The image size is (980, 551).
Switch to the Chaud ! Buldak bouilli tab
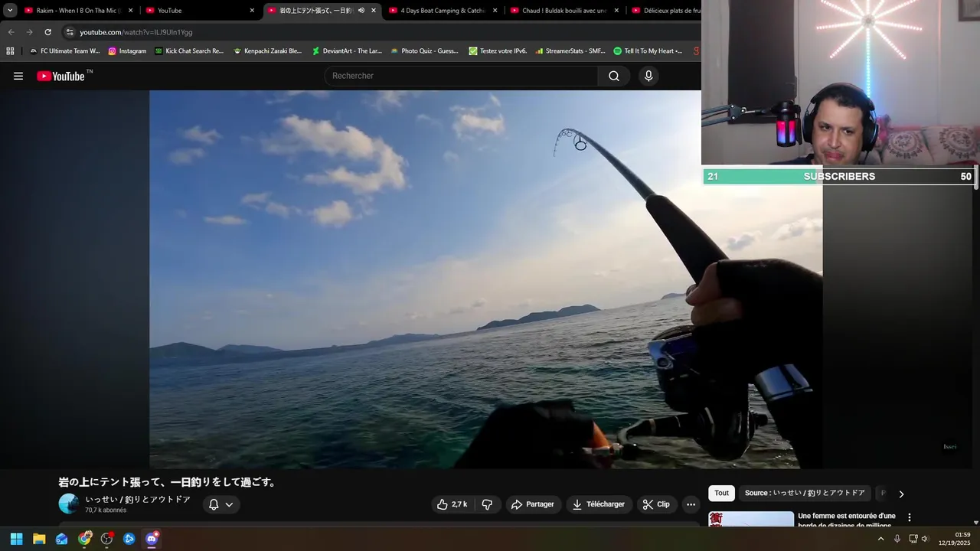point(564,11)
